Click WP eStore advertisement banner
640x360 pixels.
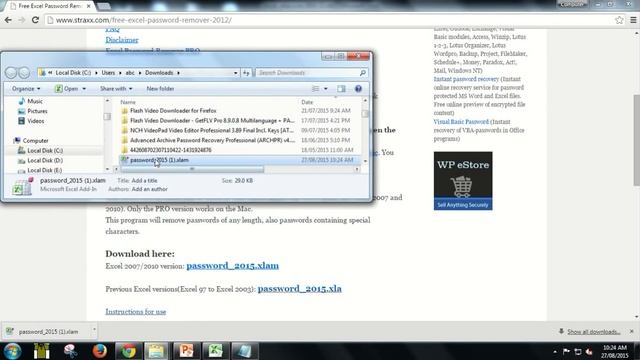463,181
